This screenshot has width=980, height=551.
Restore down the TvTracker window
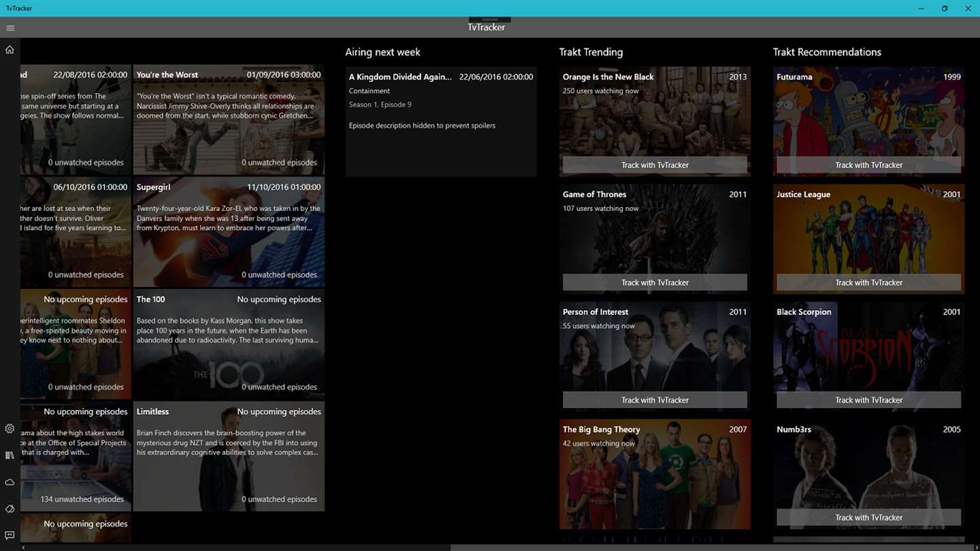click(945, 8)
